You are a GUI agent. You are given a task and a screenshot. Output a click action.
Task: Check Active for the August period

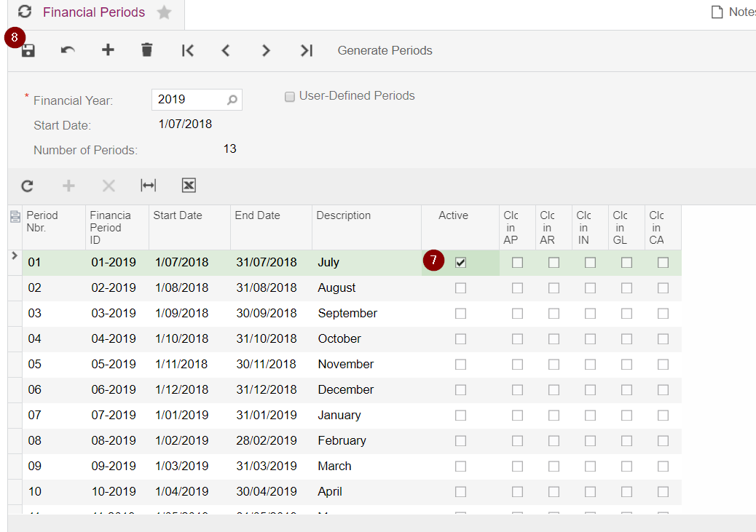tap(460, 288)
